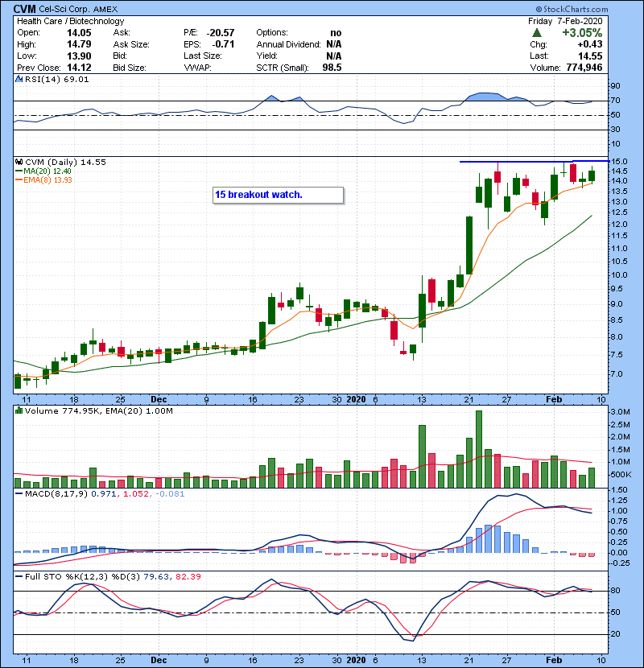Click the tallest 3.0M volume bar
The image size is (644, 668).
pos(479,449)
